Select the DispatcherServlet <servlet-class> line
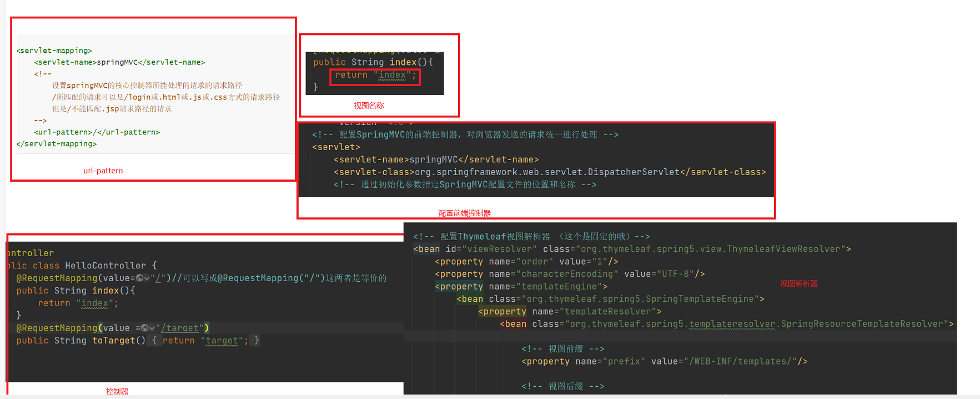 point(550,172)
